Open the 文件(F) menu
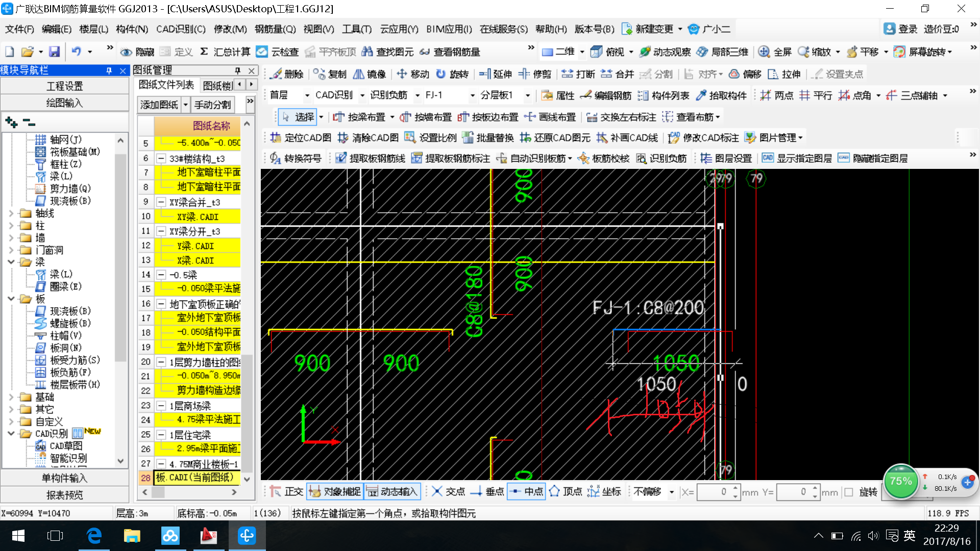 coord(20,29)
